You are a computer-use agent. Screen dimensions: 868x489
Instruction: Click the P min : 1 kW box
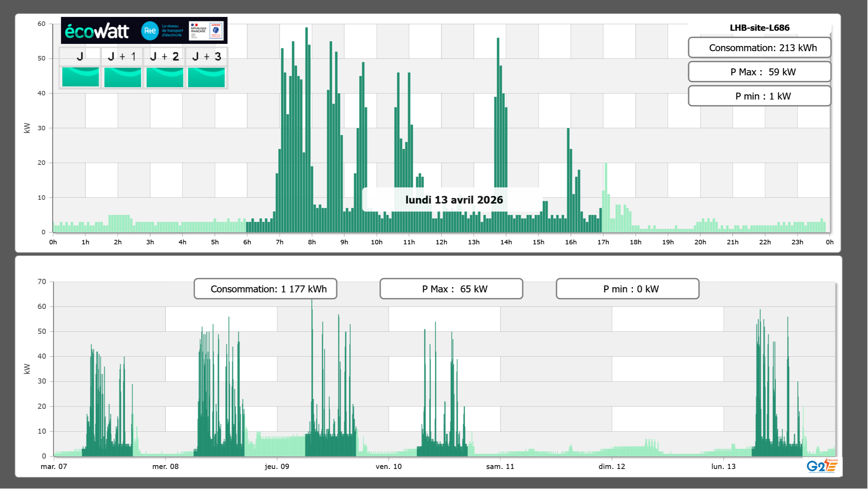(x=759, y=96)
